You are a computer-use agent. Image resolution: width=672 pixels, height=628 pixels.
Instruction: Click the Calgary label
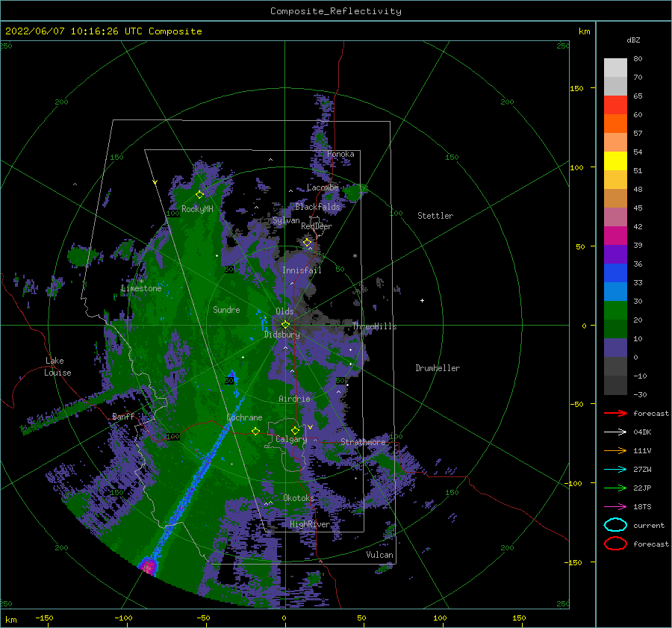point(291,439)
